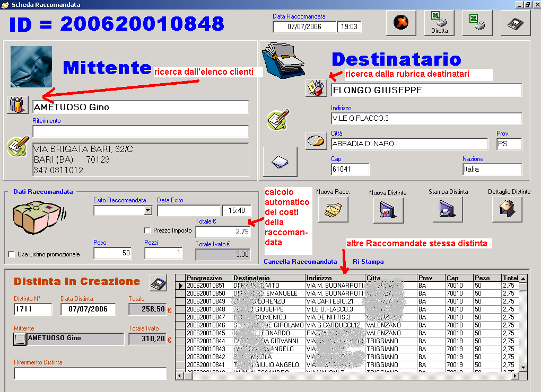Click the table's horizontal scrollbar right arrow
541x392 pixels.
coord(515,376)
